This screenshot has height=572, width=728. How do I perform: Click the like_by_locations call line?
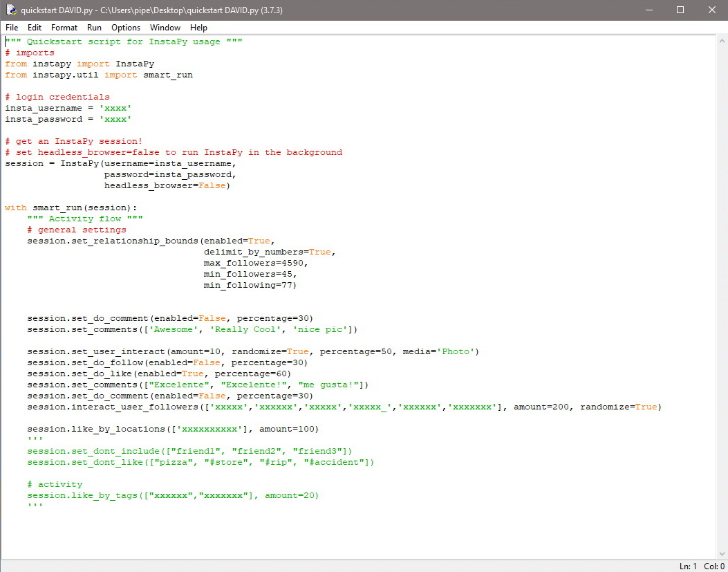click(x=138, y=429)
